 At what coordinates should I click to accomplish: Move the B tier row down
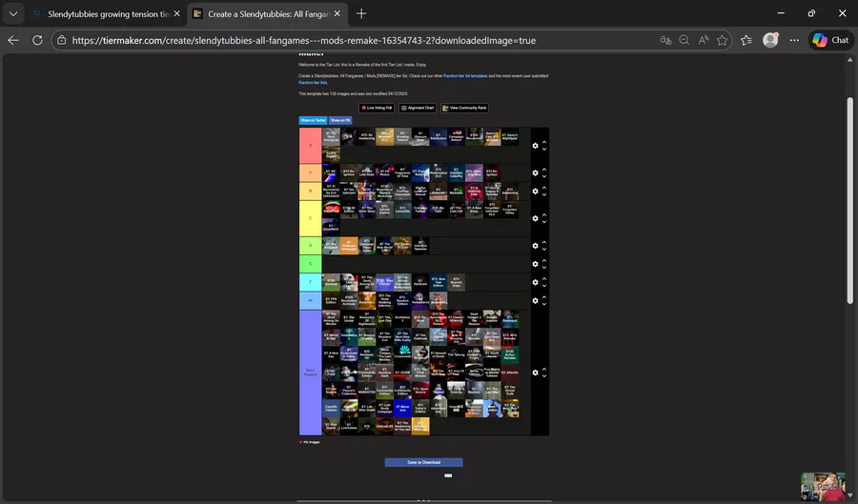[544, 194]
